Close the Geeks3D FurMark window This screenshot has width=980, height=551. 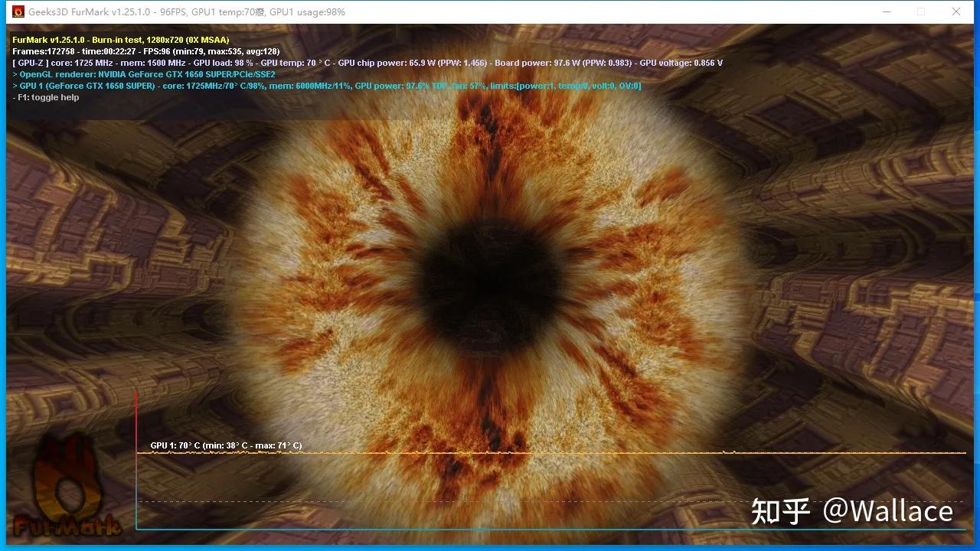click(x=956, y=11)
